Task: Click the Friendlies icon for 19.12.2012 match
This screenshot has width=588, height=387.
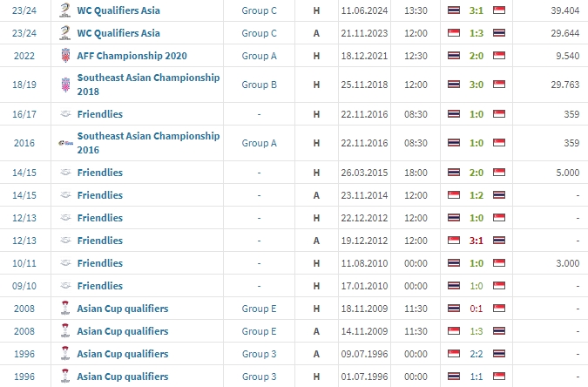Action: (65, 241)
